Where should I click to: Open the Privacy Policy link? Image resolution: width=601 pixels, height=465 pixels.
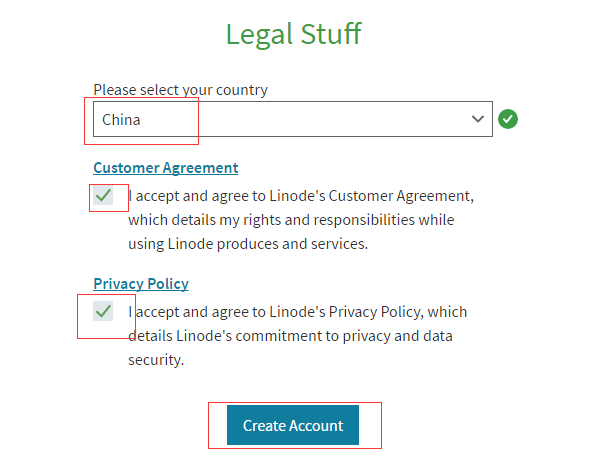pyautogui.click(x=141, y=284)
